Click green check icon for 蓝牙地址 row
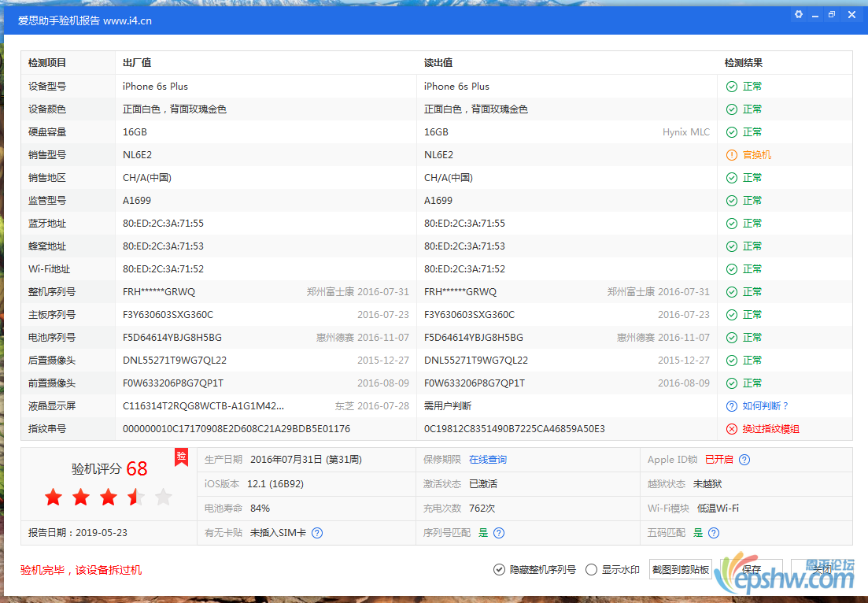This screenshot has height=603, width=868. coord(732,224)
